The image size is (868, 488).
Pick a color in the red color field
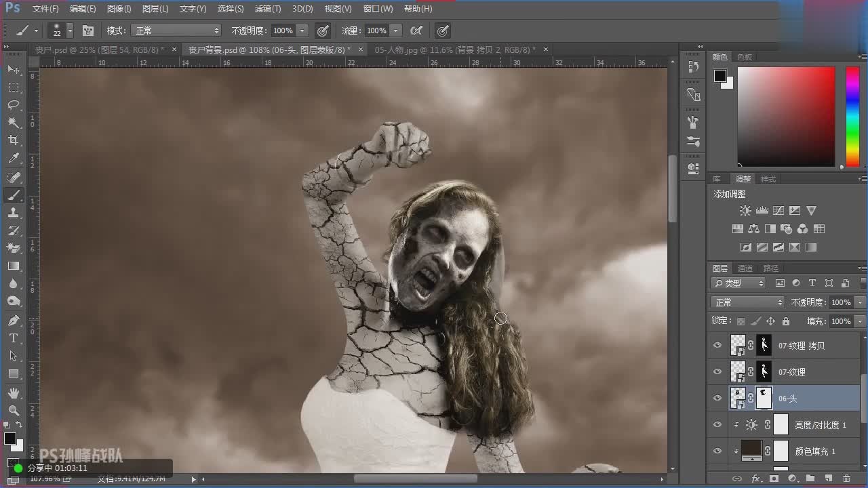(786, 116)
